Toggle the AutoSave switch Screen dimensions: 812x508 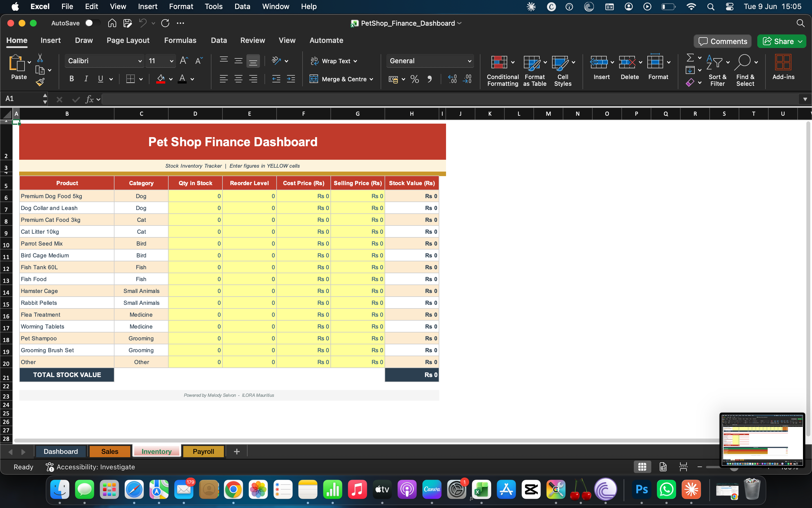tap(92, 23)
